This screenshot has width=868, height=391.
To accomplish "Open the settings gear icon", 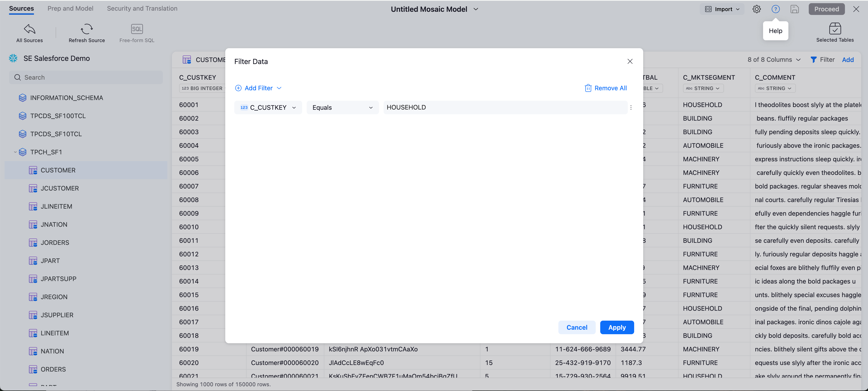I will (757, 9).
